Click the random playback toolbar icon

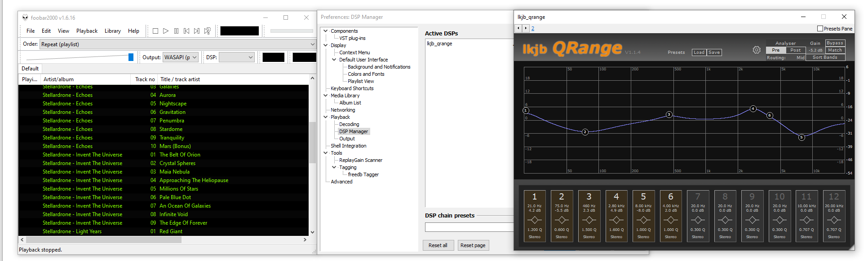click(x=207, y=31)
